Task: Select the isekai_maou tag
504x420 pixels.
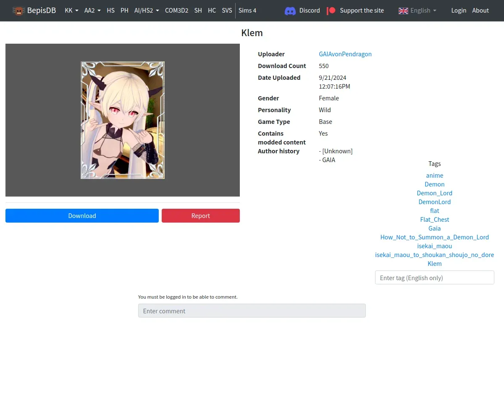Action: pyautogui.click(x=435, y=246)
